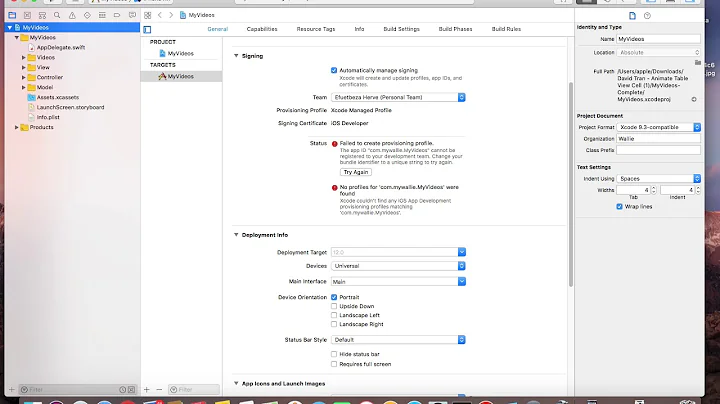Click the Organization text field
This screenshot has height=404, width=720.
(658, 139)
